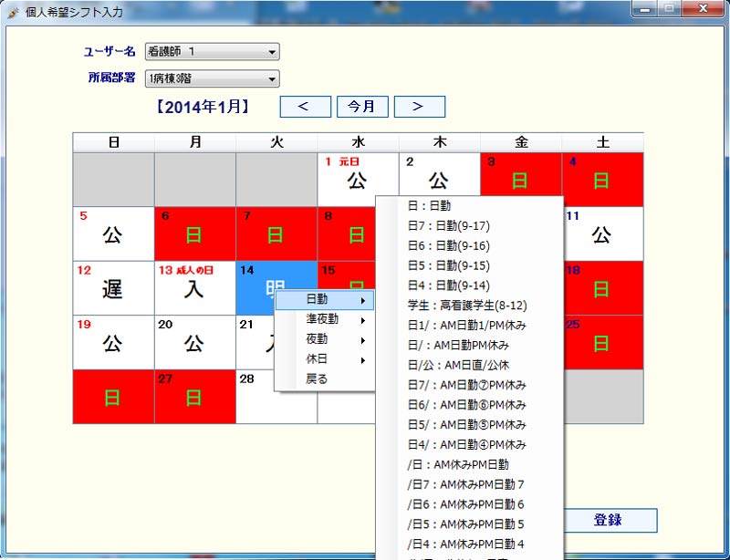
Task: Select 学生：高看護学生(8-12) option
Action: [x=469, y=306]
